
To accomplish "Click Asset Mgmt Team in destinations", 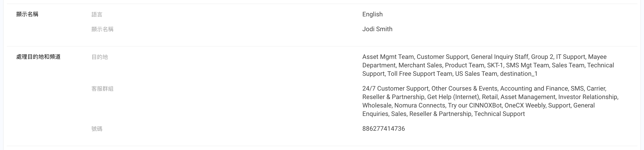I will pyautogui.click(x=388, y=57).
